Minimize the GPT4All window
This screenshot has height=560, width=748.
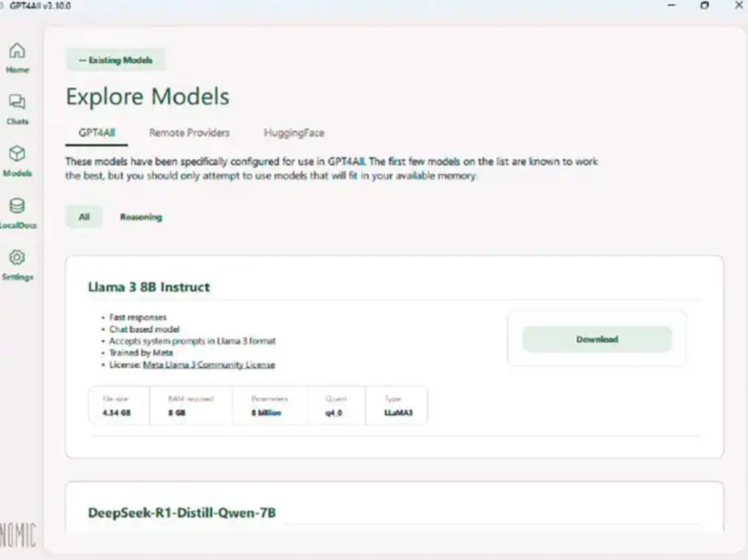click(671, 6)
